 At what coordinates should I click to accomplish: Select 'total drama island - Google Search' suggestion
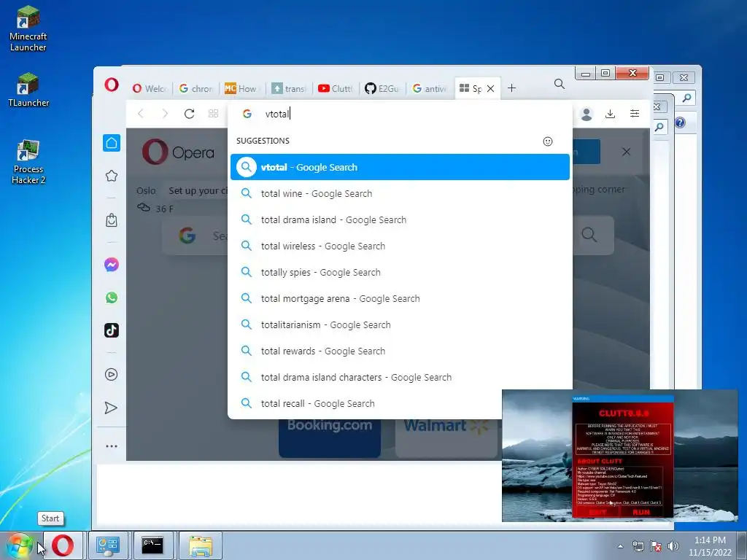coord(400,219)
